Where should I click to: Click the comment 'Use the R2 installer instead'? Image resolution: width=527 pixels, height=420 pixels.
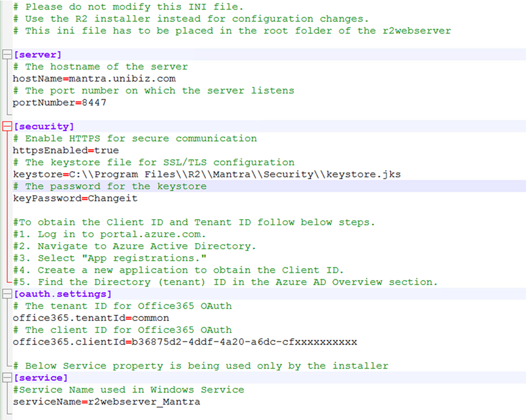(x=190, y=19)
